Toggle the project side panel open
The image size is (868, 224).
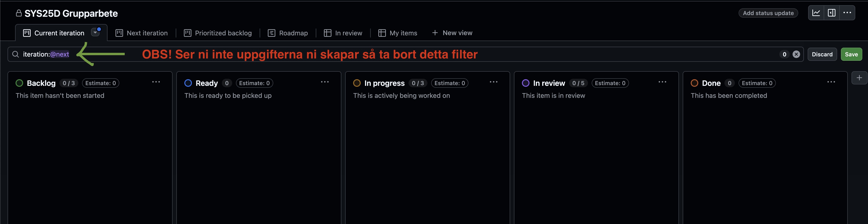832,12
